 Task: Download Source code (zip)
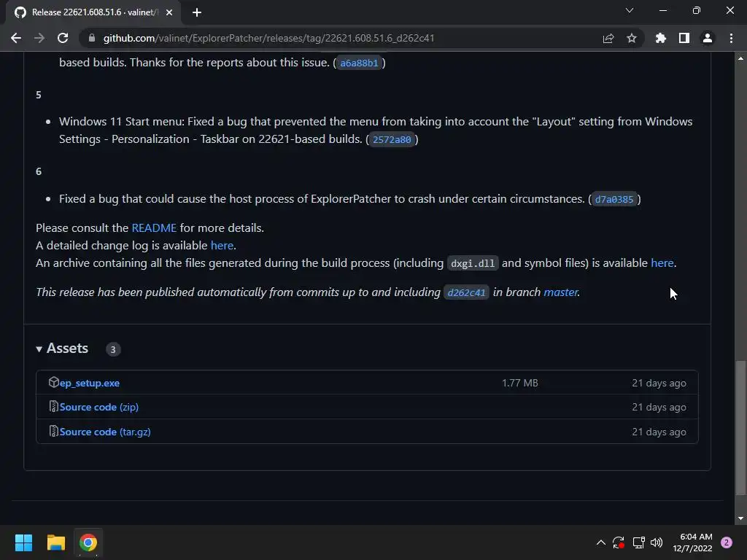(99, 407)
